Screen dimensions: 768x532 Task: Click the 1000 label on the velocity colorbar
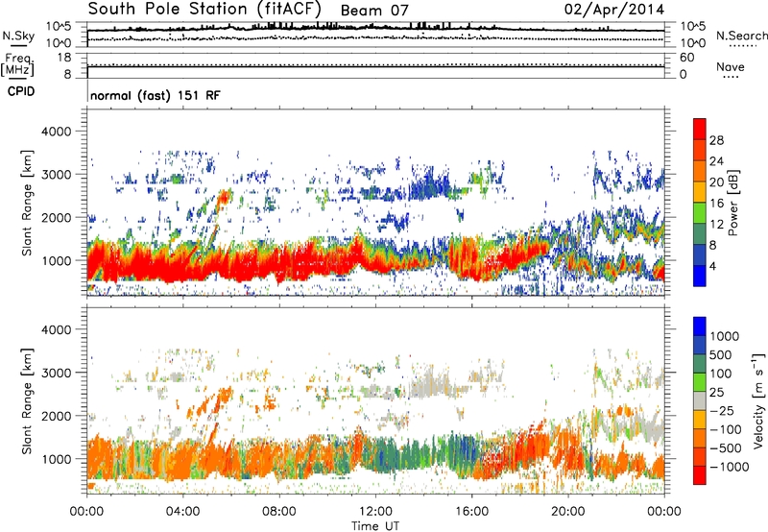pos(725,336)
